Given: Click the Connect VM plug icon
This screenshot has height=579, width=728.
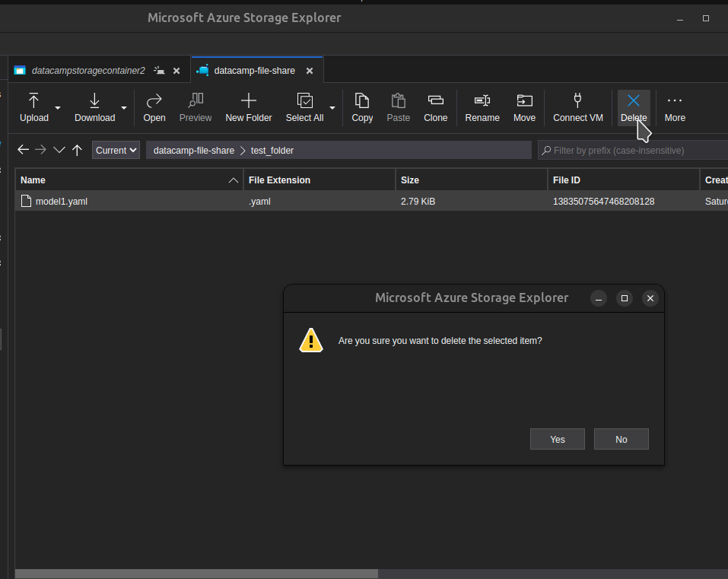Looking at the screenshot, I should click(x=577, y=100).
